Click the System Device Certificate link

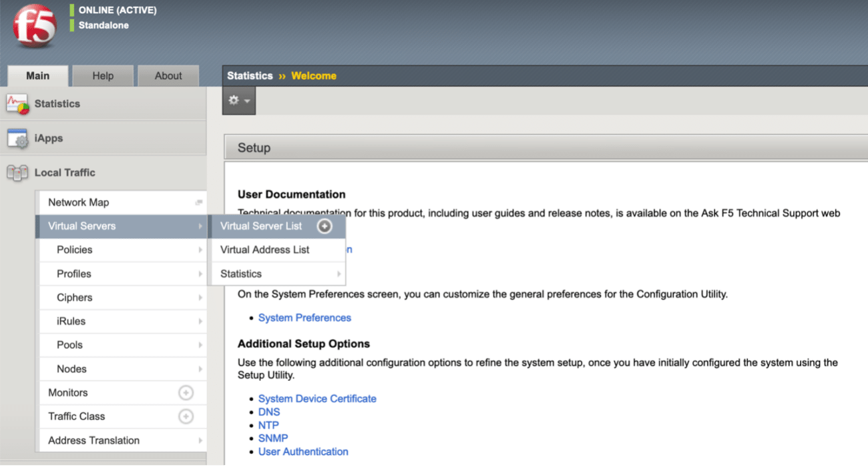(317, 398)
